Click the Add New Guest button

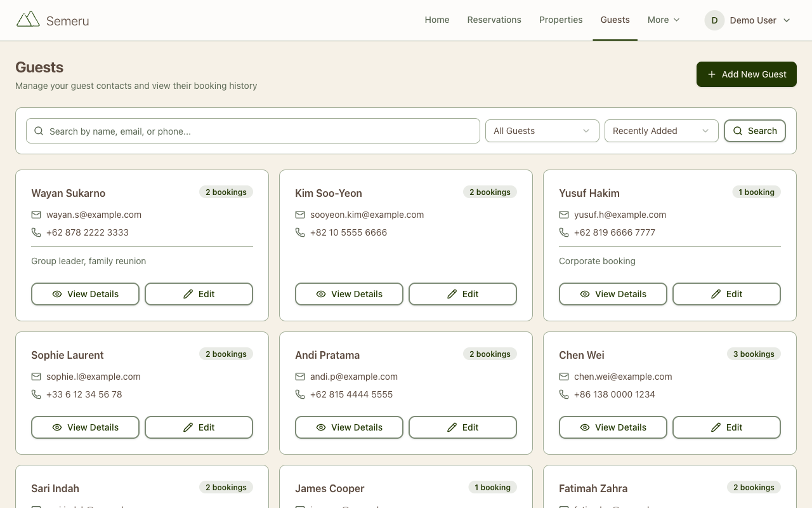(x=747, y=74)
